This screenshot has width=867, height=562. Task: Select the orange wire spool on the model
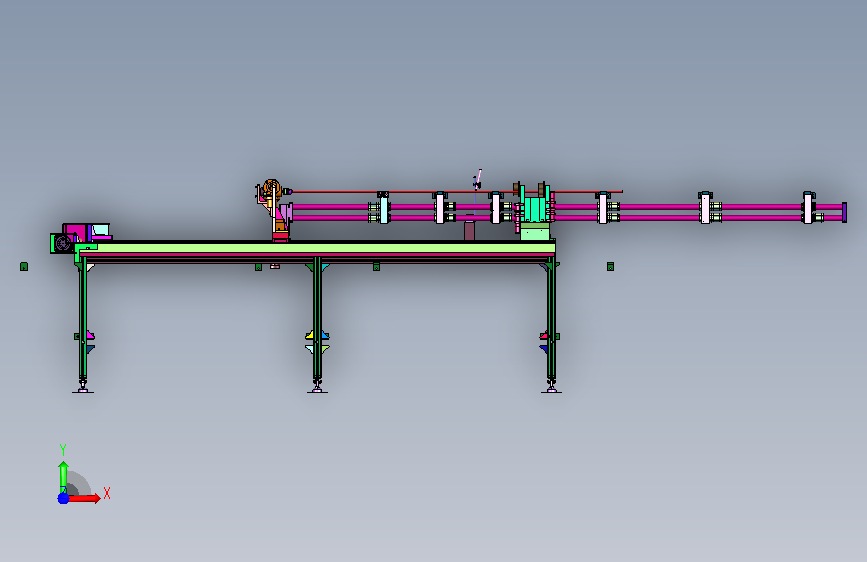point(271,188)
